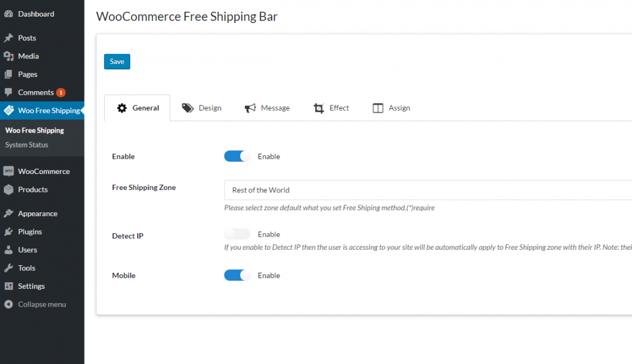Click the Comments notification count bubble

coord(65,92)
